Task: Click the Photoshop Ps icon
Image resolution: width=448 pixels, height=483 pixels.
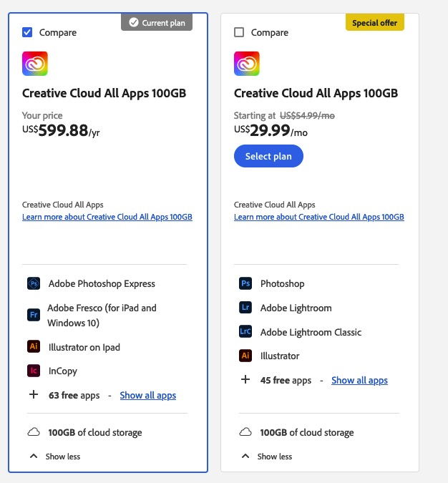Action: [245, 283]
